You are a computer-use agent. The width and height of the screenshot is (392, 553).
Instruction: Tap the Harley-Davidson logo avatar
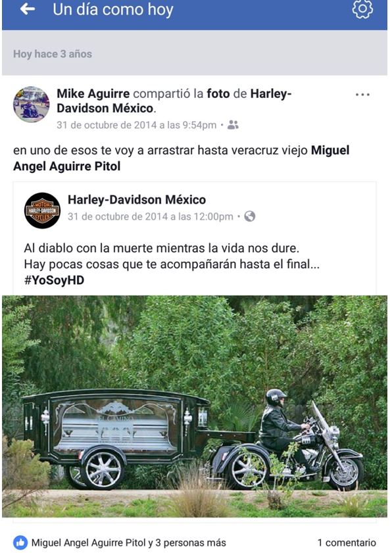(x=42, y=210)
